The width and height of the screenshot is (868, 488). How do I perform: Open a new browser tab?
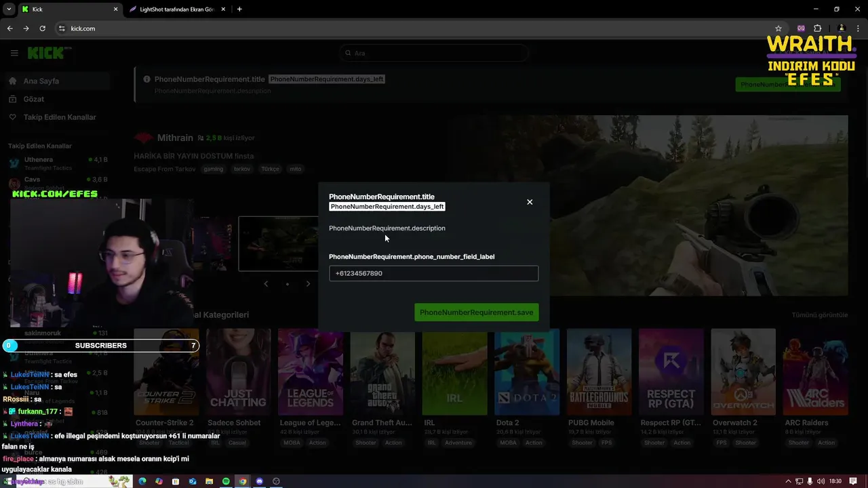pos(239,9)
